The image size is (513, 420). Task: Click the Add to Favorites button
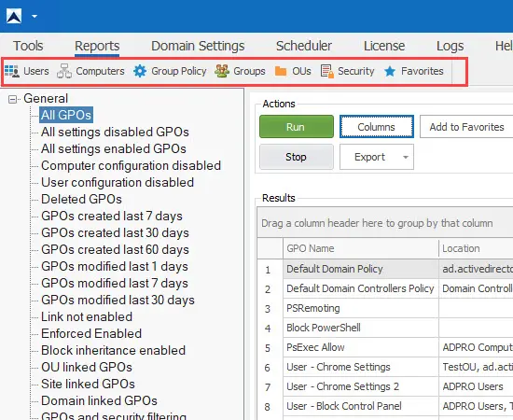coord(466,126)
